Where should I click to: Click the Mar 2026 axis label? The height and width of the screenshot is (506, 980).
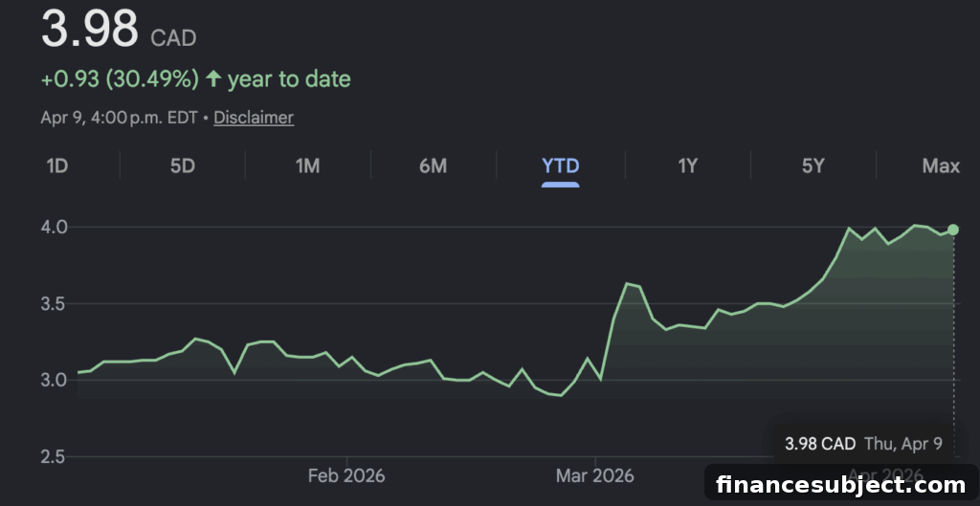pyautogui.click(x=595, y=476)
